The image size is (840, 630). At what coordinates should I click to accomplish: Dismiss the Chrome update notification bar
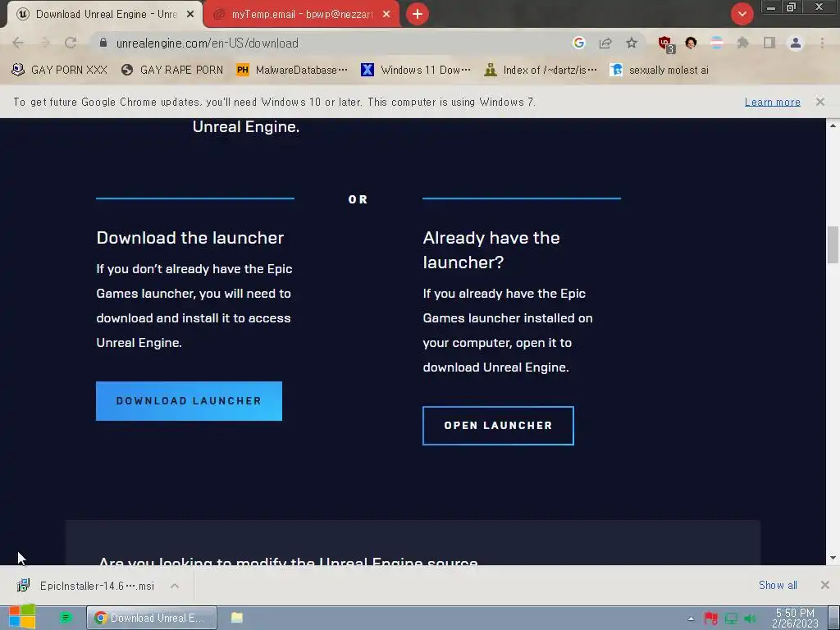click(x=820, y=101)
